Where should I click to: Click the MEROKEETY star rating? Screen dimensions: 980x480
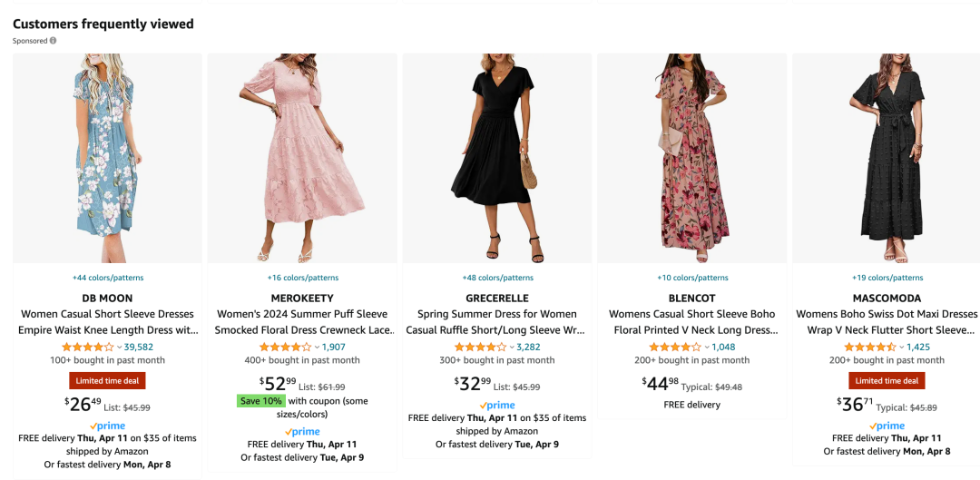(286, 347)
